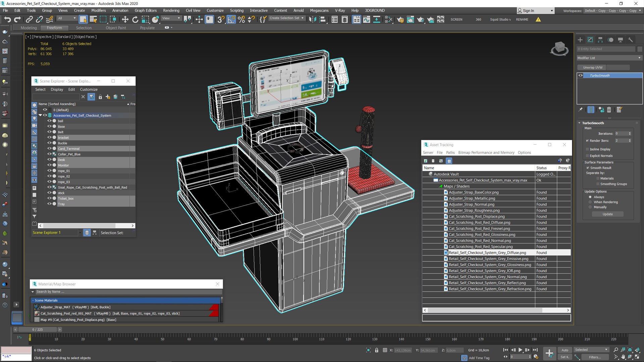Open the Create Selection Set dropdown
644x362 pixels.
point(287,18)
